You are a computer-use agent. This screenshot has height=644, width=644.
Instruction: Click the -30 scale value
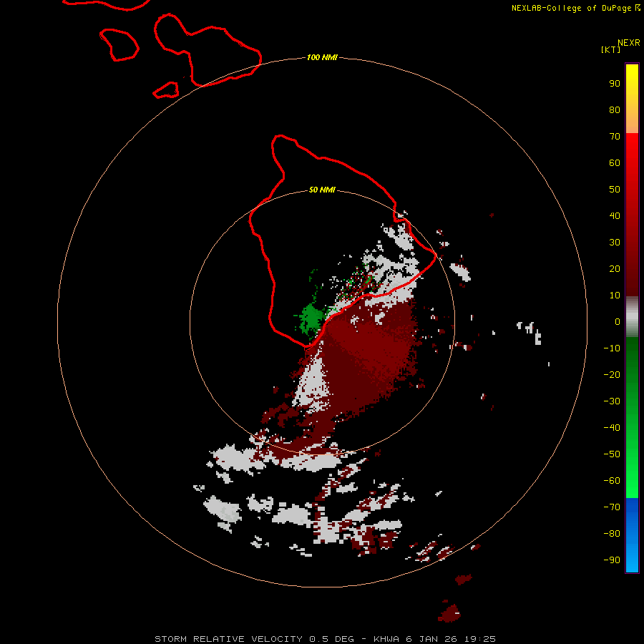point(612,401)
